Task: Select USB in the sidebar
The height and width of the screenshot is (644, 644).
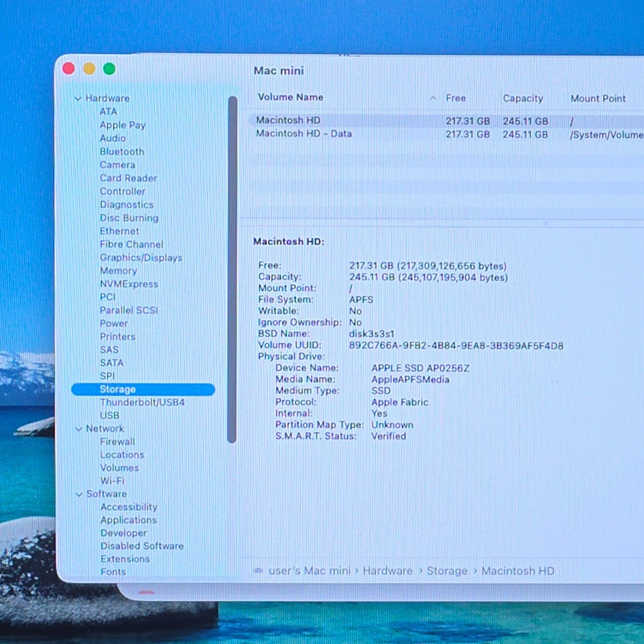Action: pos(109,415)
